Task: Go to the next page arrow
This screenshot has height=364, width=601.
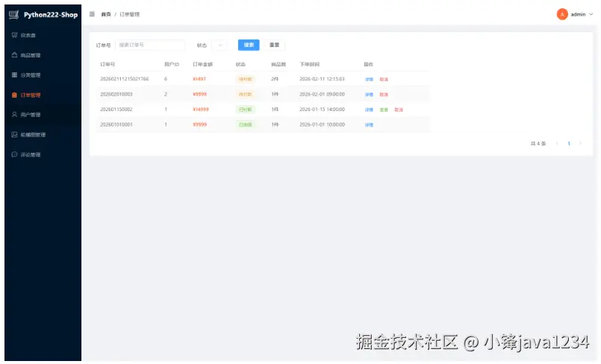Action: click(581, 143)
